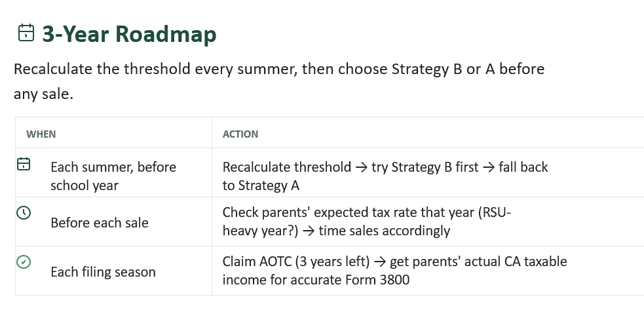This screenshot has width=644, height=333.
Task: Select the 3-Year Roadmap heading
Action: tap(129, 33)
